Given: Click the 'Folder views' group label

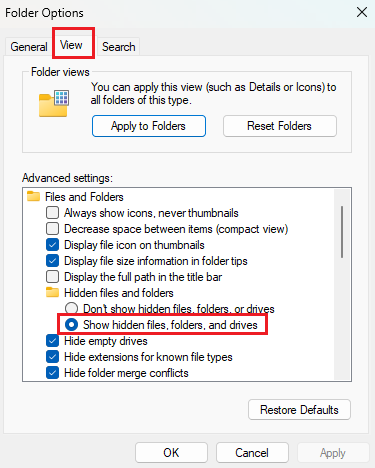Looking at the screenshot, I should [x=60, y=72].
